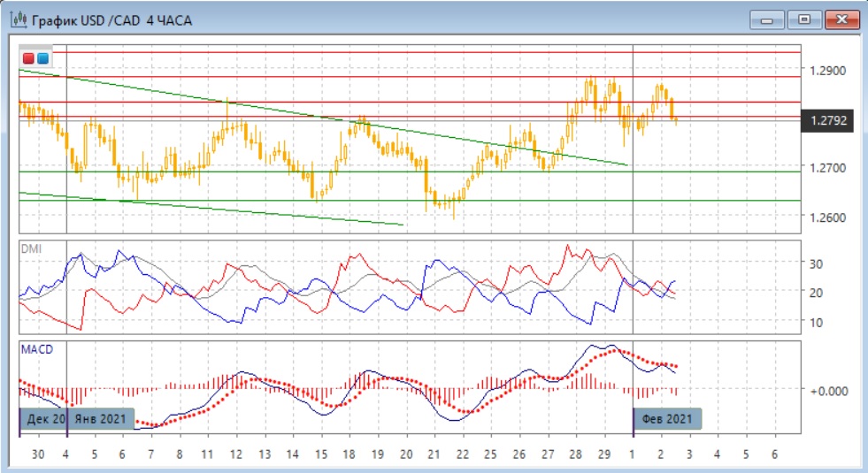
Task: Click the Фев 2021 month marker
Action: pos(667,418)
